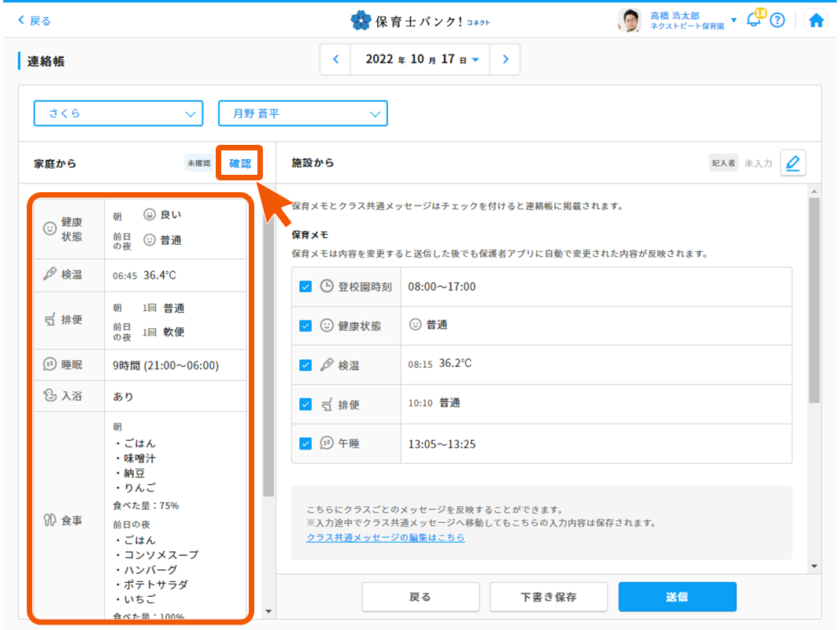Click the question mark help icon
The image size is (840, 630).
pos(778,20)
